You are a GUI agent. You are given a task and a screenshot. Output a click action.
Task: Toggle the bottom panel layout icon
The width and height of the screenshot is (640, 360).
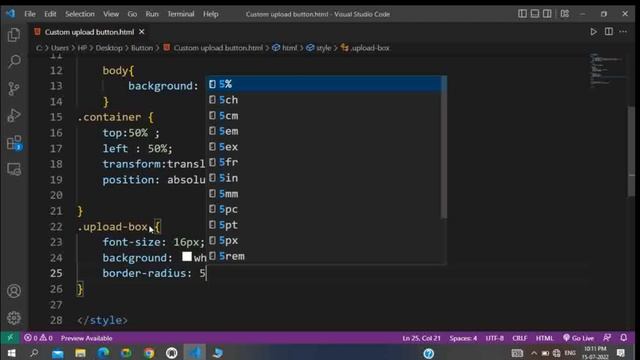(535, 14)
